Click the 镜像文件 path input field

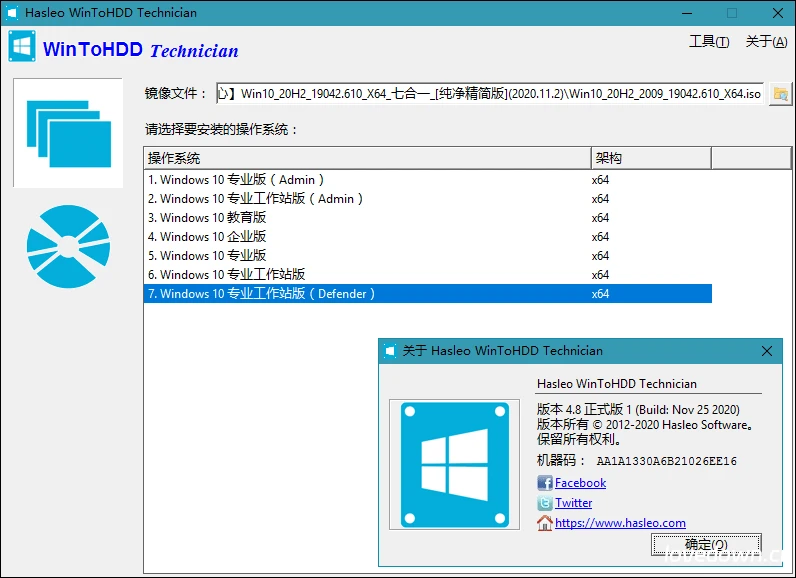tap(490, 93)
